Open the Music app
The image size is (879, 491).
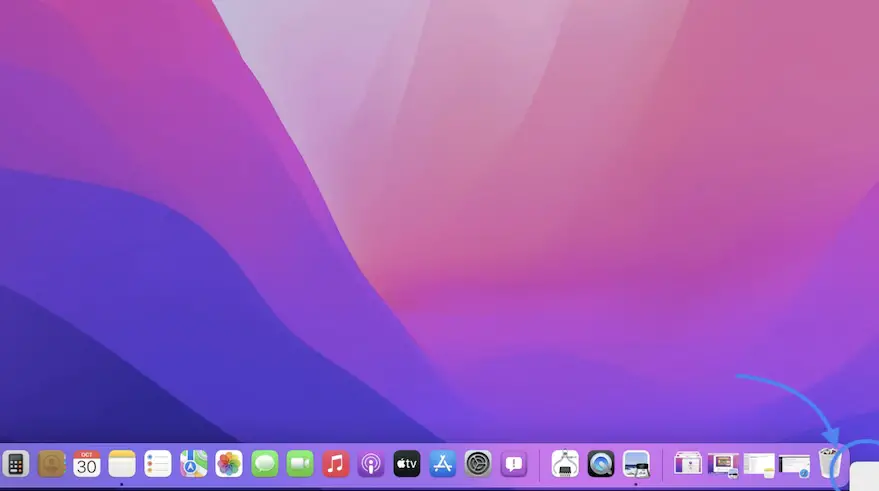pos(336,464)
